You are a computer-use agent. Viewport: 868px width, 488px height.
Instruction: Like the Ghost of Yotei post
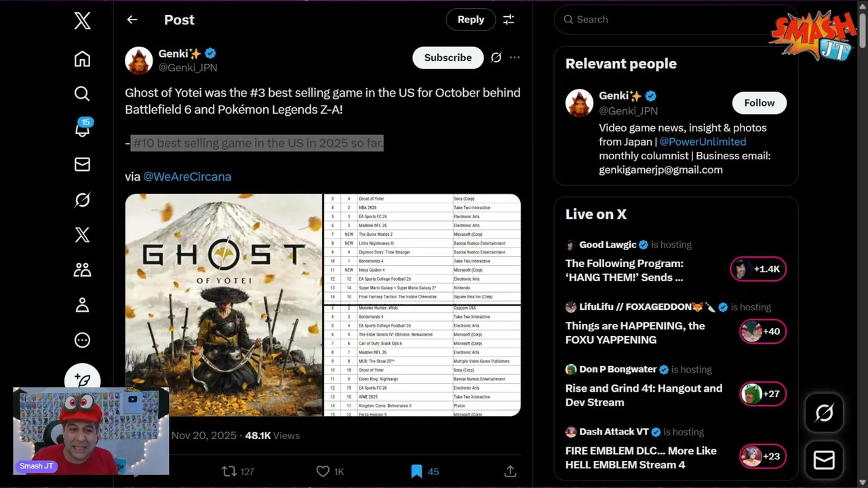[323, 471]
